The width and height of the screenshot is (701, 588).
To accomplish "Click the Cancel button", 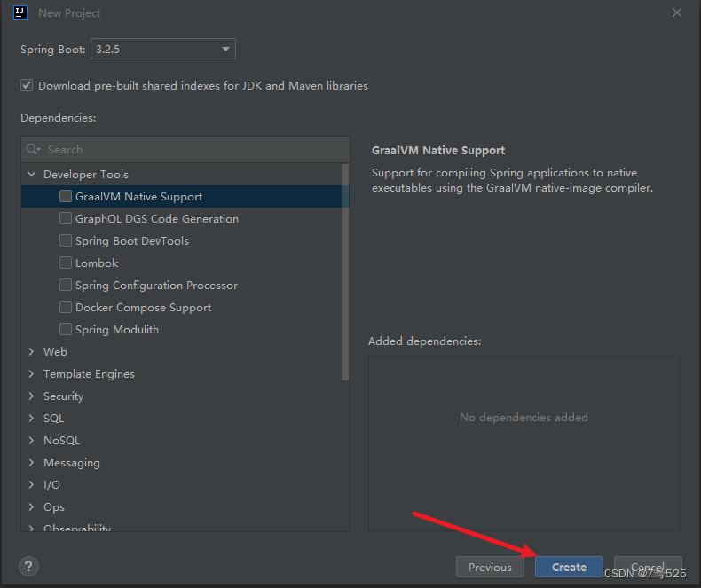I will tap(648, 567).
